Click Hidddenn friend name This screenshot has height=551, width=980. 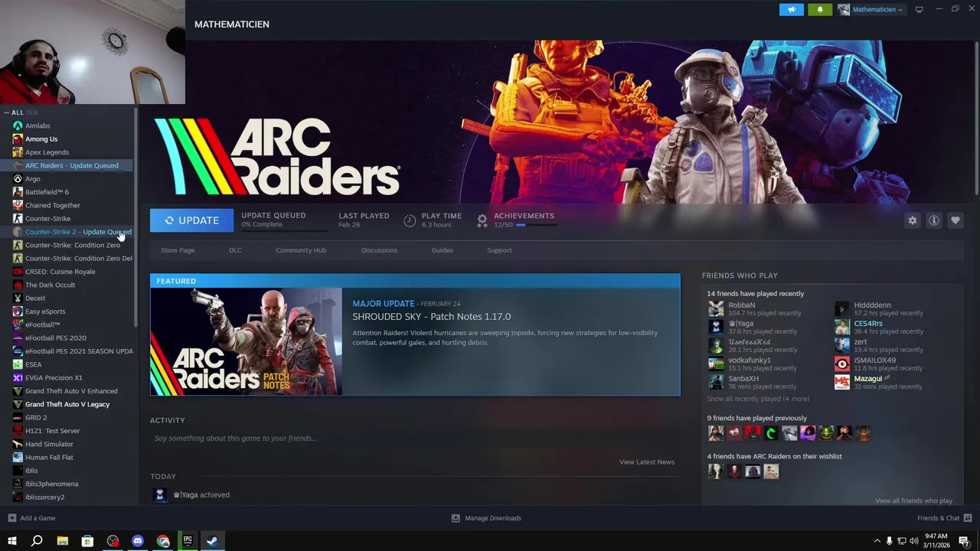(873, 305)
